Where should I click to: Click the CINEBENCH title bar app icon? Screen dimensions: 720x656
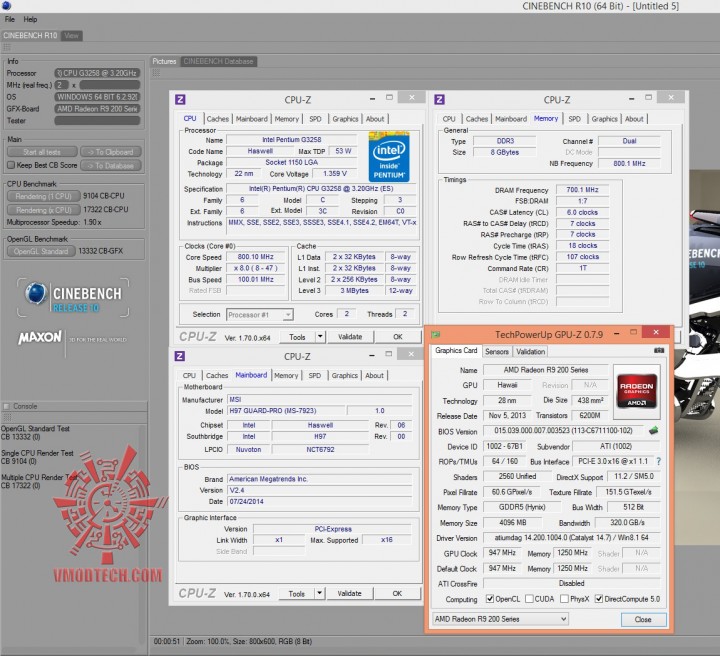pos(6,6)
